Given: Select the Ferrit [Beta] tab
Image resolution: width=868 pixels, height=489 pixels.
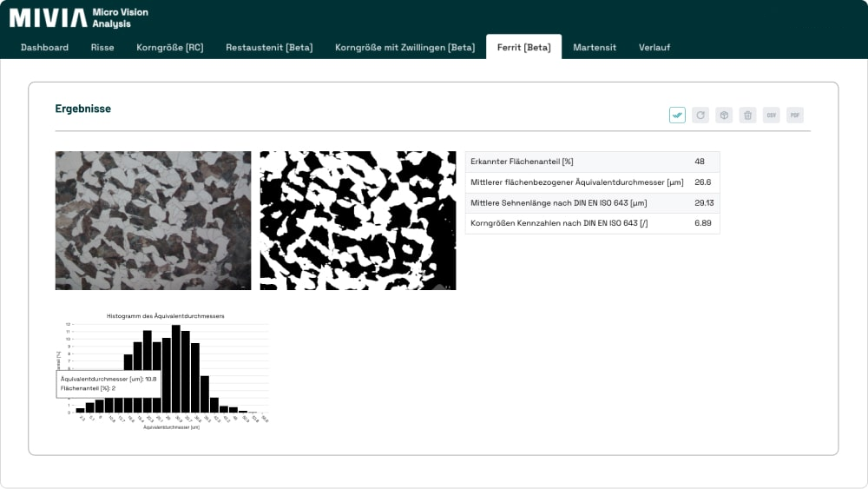Looking at the screenshot, I should pyautogui.click(x=523, y=47).
